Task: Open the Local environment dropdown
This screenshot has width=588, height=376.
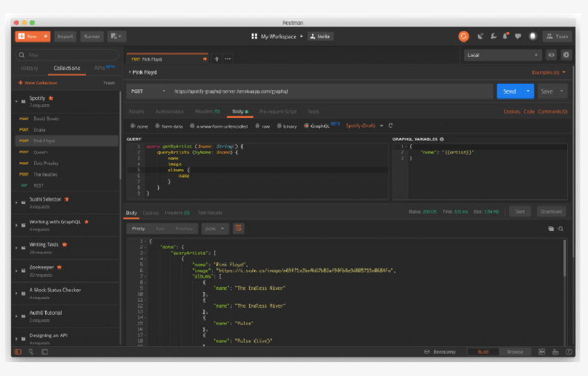Action: click(503, 55)
